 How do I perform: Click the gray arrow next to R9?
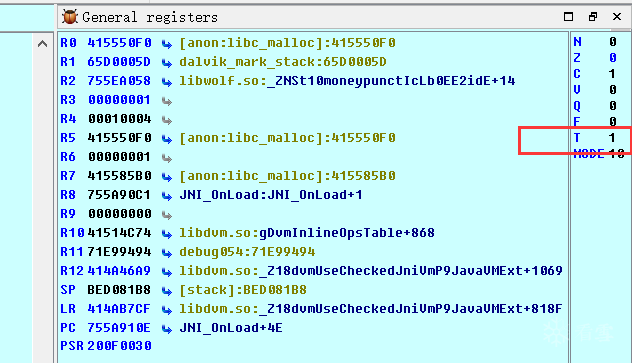[166, 215]
